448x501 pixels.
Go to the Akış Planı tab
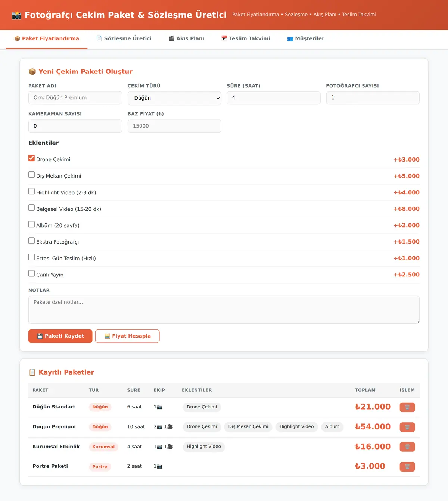point(186,38)
